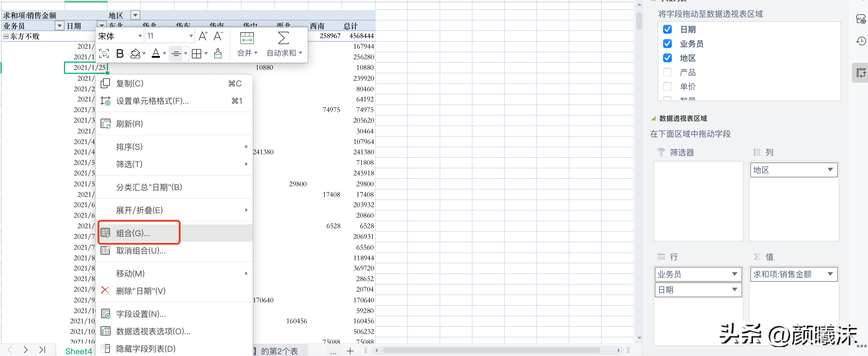Open the font size 11 dropdown
The width and height of the screenshot is (868, 356).
[x=191, y=36]
